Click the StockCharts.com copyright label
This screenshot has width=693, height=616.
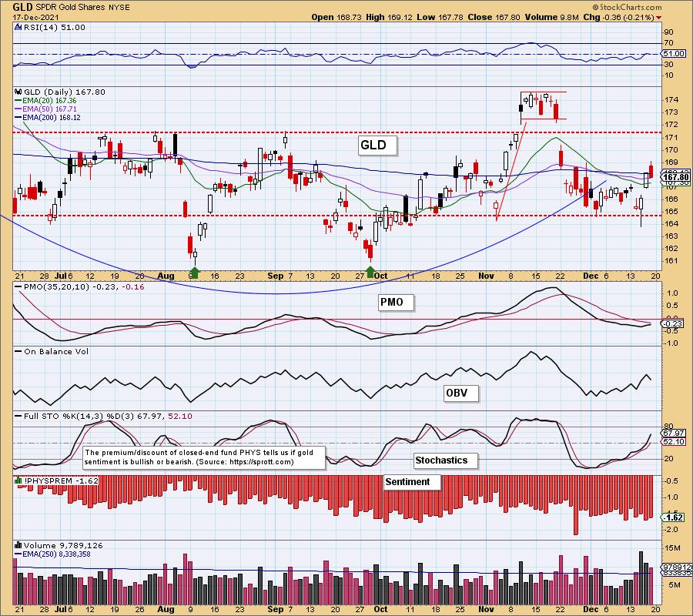[x=628, y=7]
